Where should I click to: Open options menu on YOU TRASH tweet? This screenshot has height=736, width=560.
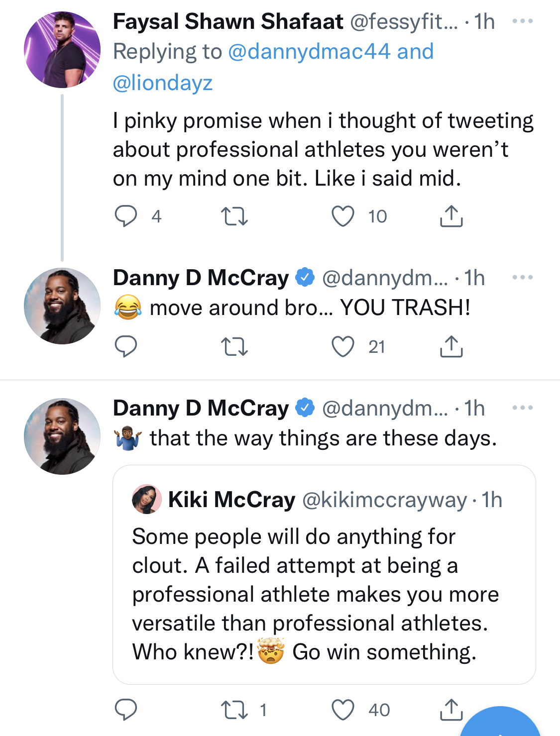point(523,277)
